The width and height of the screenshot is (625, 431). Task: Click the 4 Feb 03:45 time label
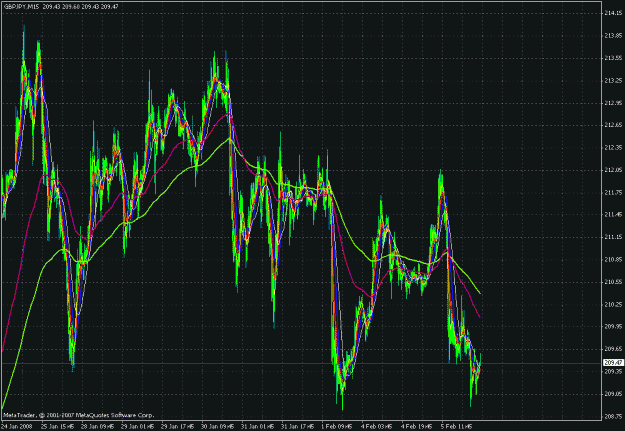point(377,426)
